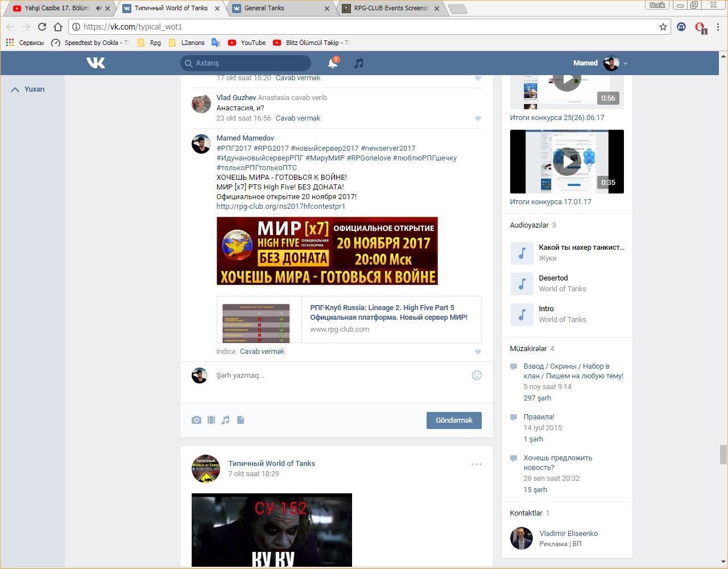This screenshot has width=728, height=569.
Task: Go back with the browser back arrow
Action: (x=10, y=27)
